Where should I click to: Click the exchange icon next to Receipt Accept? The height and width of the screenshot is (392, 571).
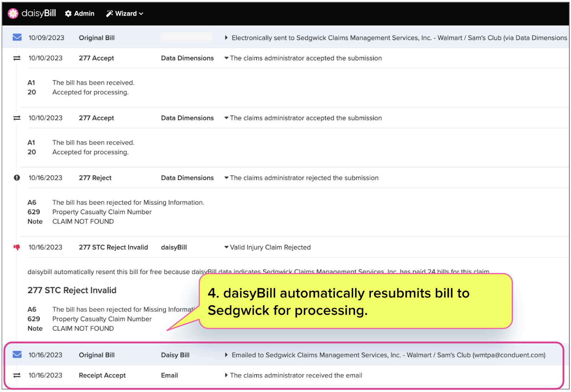click(16, 375)
